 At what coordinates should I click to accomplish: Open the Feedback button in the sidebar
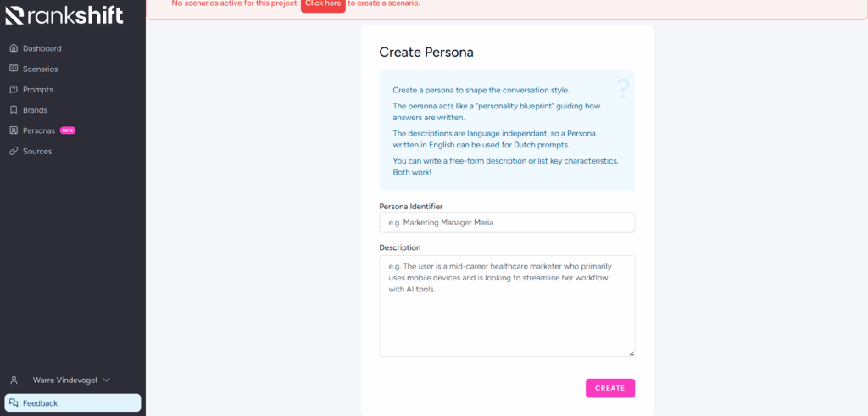click(x=73, y=402)
